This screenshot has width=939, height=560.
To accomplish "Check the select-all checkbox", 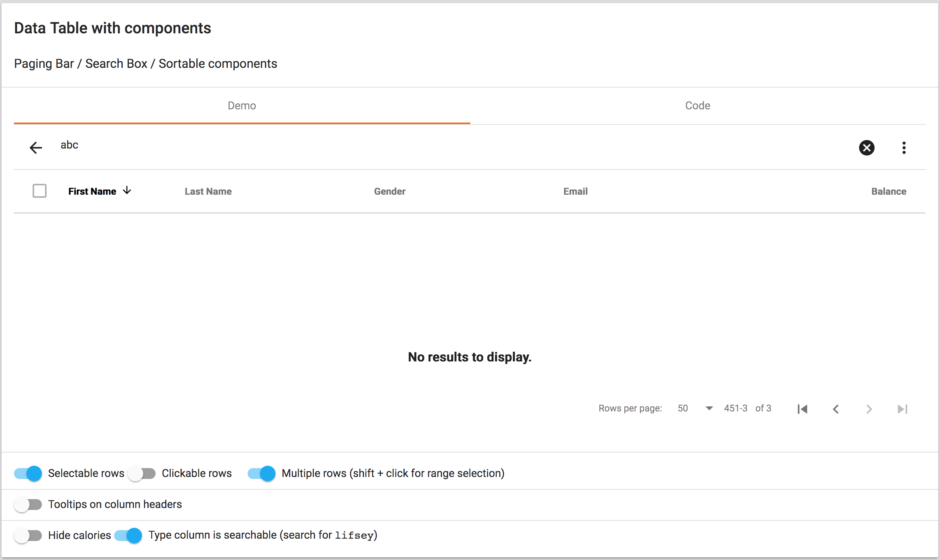I will (x=40, y=191).
